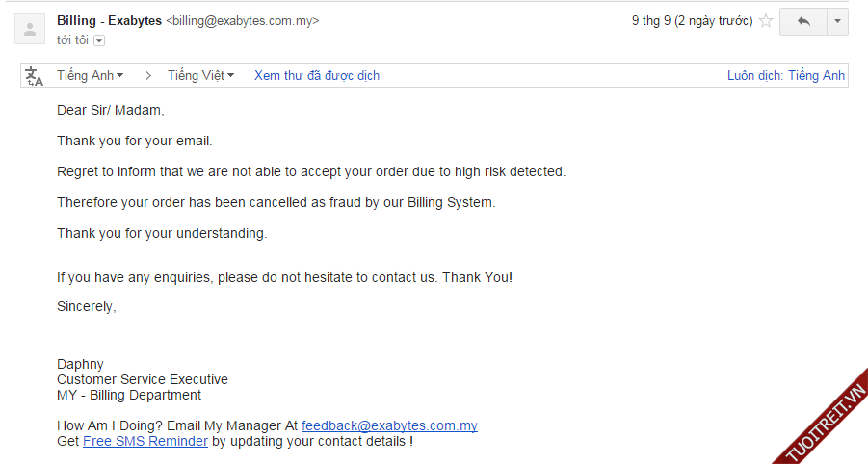Screen dimensions: 868x464
Task: Click the "Dear Sir/ Madam" greeting line
Action: (111, 110)
